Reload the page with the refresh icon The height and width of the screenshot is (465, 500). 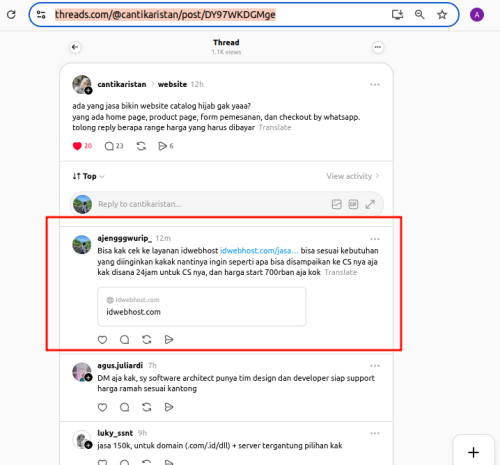pyautogui.click(x=11, y=15)
